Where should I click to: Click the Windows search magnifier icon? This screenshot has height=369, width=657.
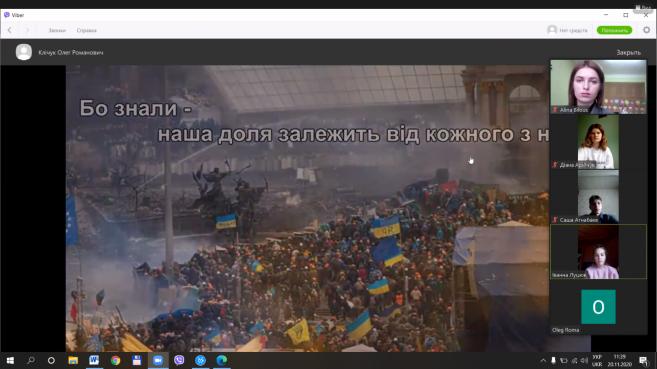(31, 360)
